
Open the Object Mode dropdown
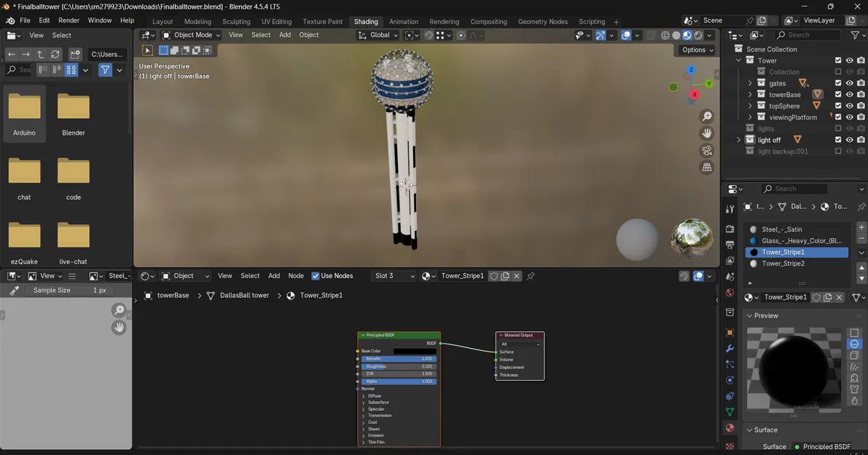pos(191,35)
